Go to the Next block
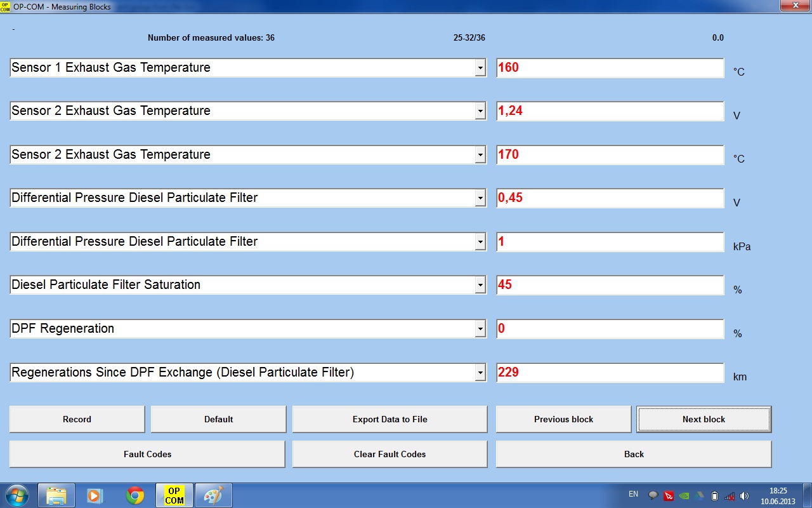 click(704, 419)
